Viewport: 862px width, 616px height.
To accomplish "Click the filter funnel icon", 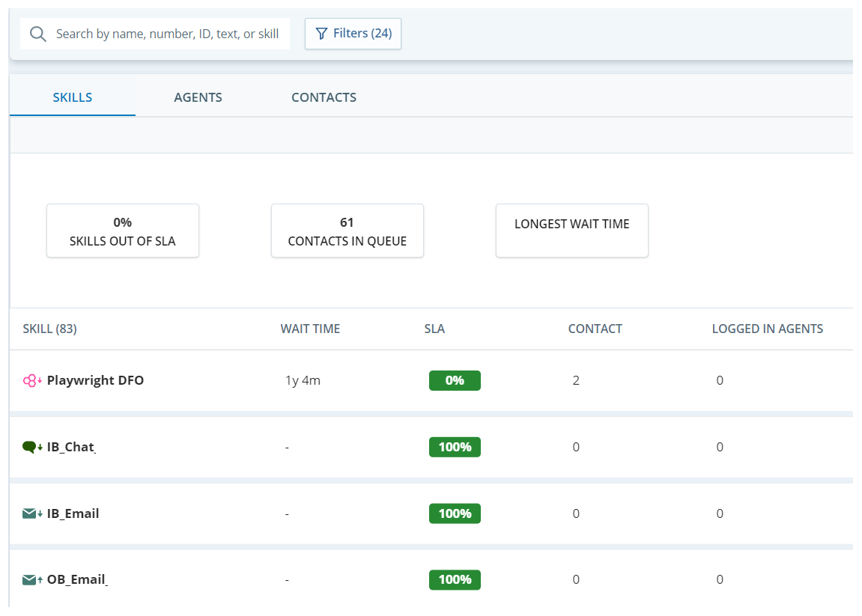I will click(x=321, y=34).
